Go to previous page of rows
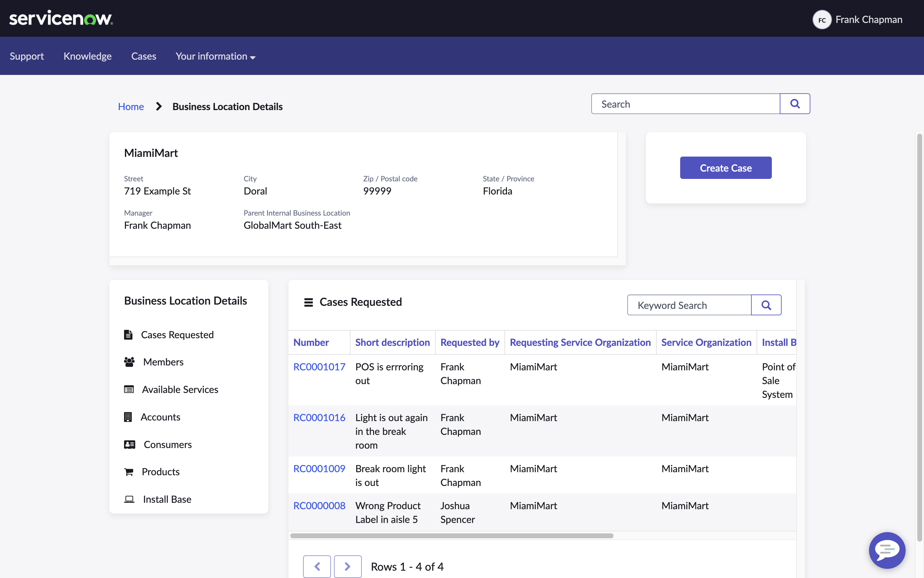This screenshot has height=578, width=924. [x=317, y=566]
